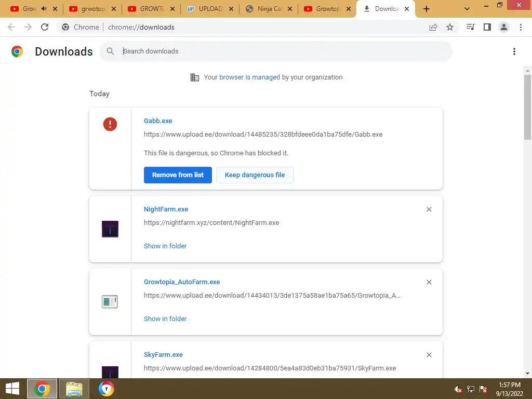
Task: Click the Growtopia_AutoFarm.exe file icon
Action: [x=110, y=302]
